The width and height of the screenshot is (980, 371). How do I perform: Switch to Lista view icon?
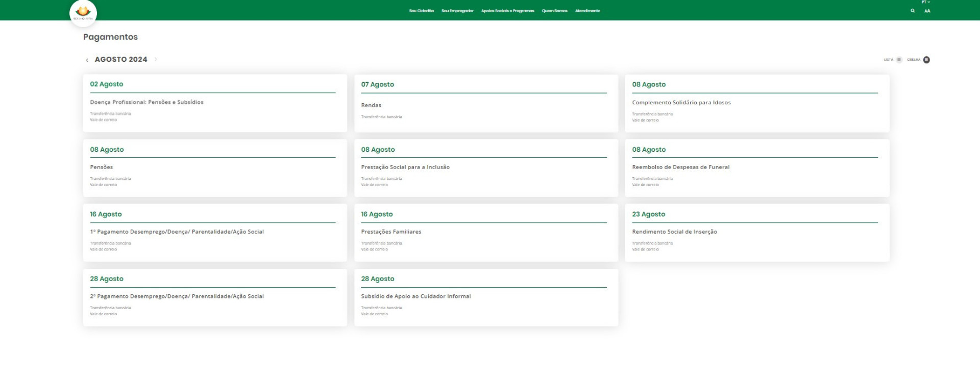(x=899, y=60)
